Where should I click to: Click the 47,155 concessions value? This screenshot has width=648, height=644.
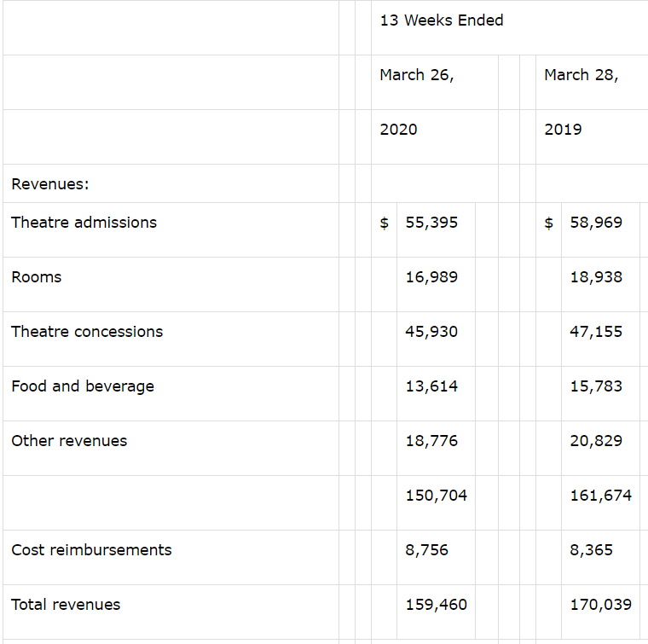pyautogui.click(x=596, y=332)
